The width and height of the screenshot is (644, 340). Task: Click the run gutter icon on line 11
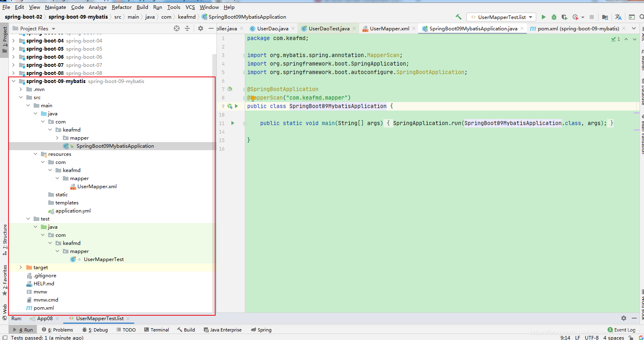click(233, 123)
